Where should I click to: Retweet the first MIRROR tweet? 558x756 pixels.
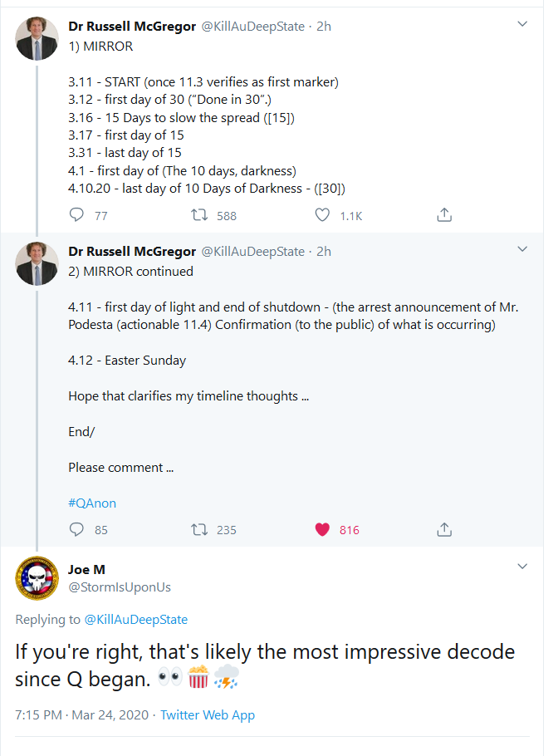coord(200,215)
